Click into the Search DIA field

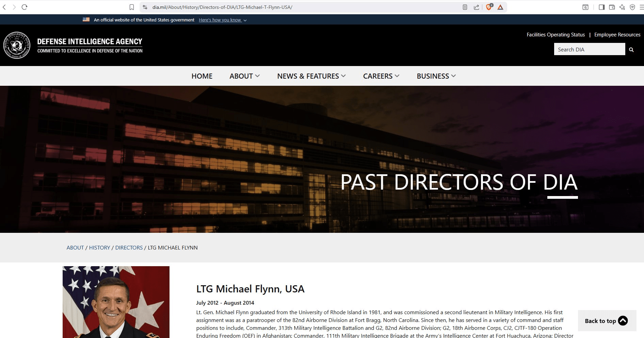tap(589, 50)
